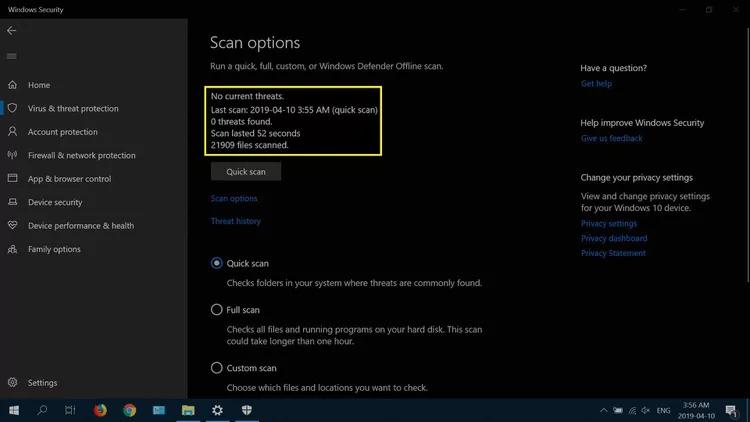
Task: Open Virus & threat protection section
Action: [x=73, y=108]
